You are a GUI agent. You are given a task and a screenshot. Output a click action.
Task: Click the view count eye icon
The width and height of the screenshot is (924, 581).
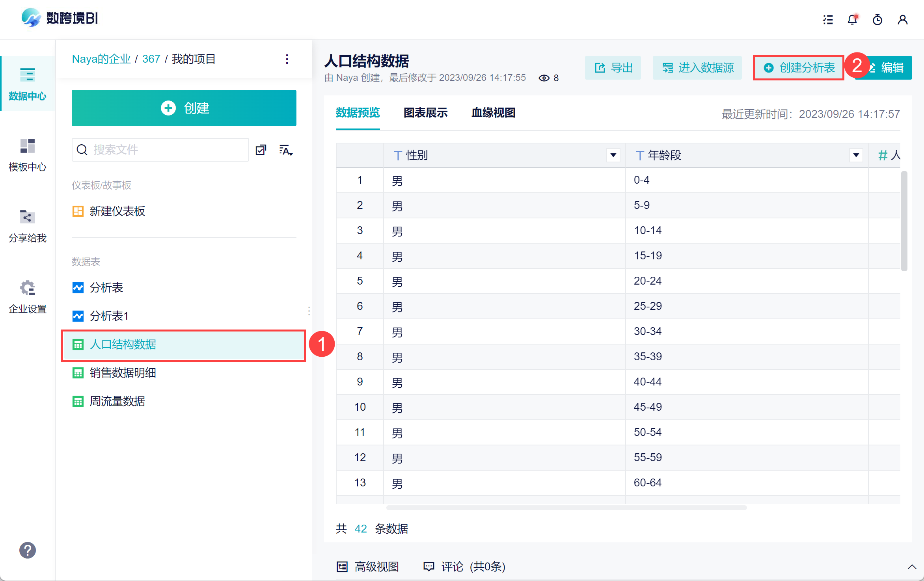[544, 78]
